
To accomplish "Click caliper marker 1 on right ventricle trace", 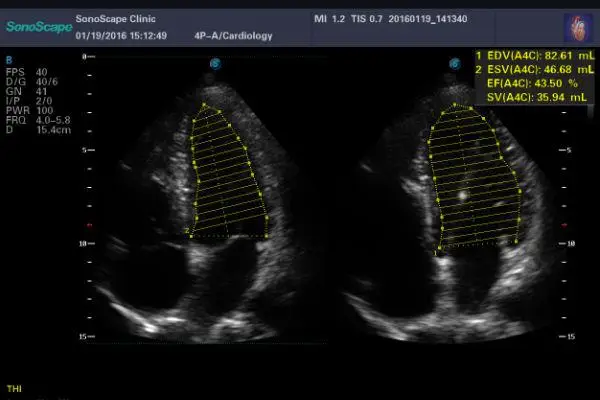I will (436, 252).
